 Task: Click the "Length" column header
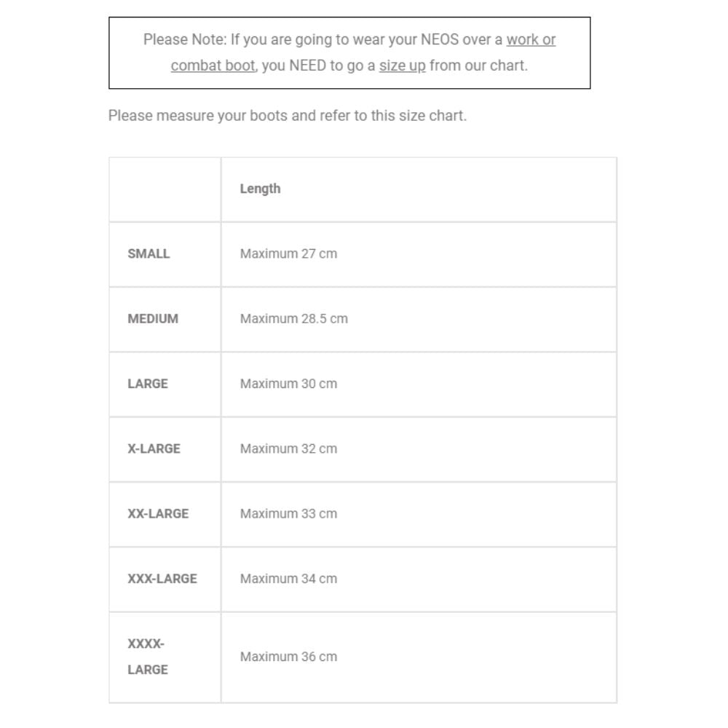pyautogui.click(x=260, y=189)
